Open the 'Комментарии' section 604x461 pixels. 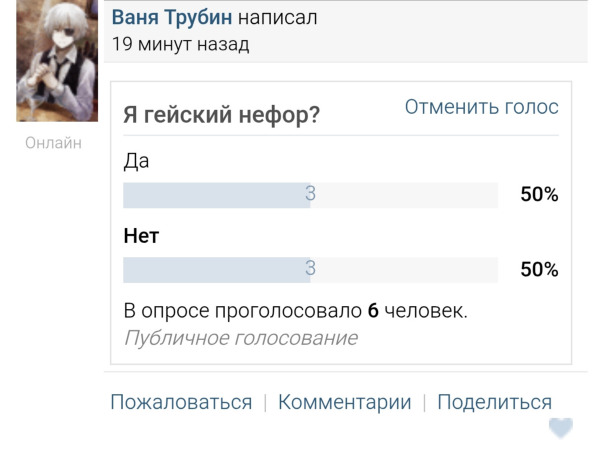coord(345,402)
